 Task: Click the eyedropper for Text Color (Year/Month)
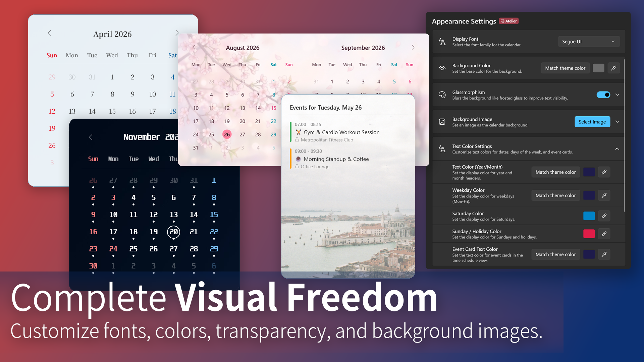pyautogui.click(x=604, y=172)
